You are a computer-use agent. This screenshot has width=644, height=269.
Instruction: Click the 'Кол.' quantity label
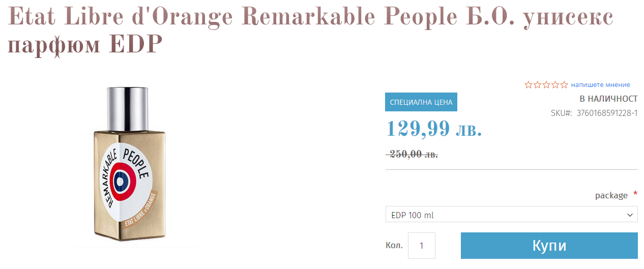394,246
